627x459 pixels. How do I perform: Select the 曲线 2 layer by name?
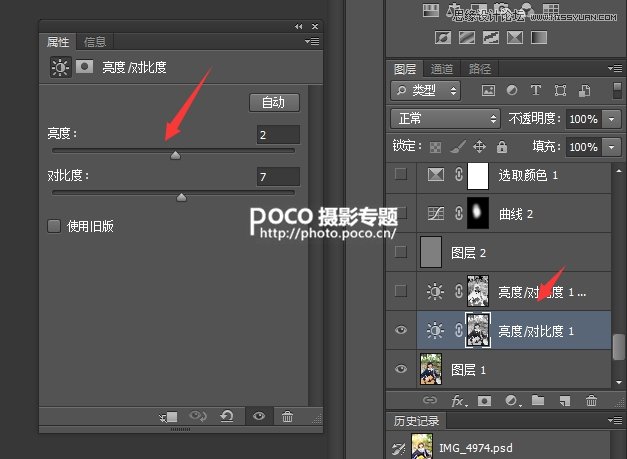(x=516, y=214)
